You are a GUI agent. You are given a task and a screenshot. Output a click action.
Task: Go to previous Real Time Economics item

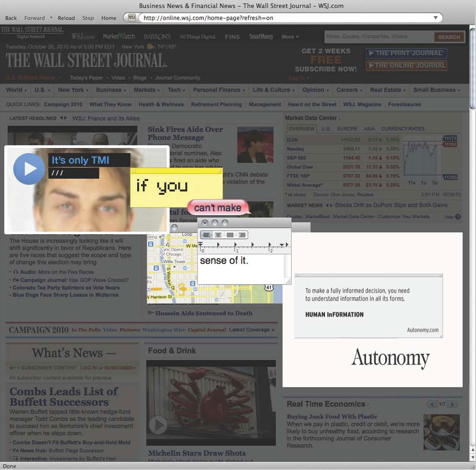432,404
